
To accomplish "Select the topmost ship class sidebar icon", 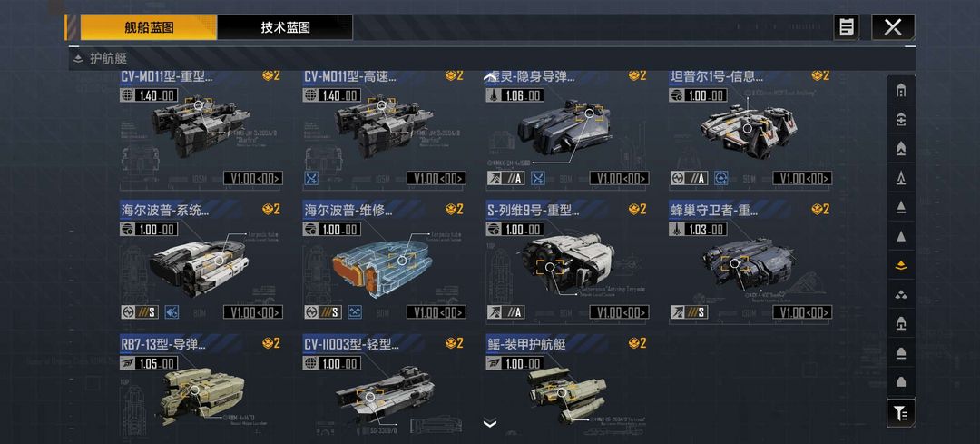I will pyautogui.click(x=901, y=92).
